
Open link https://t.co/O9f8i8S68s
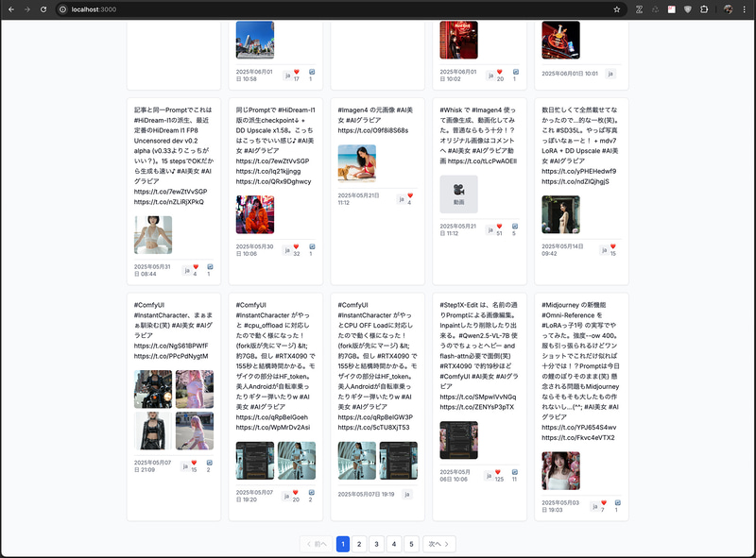coord(372,130)
